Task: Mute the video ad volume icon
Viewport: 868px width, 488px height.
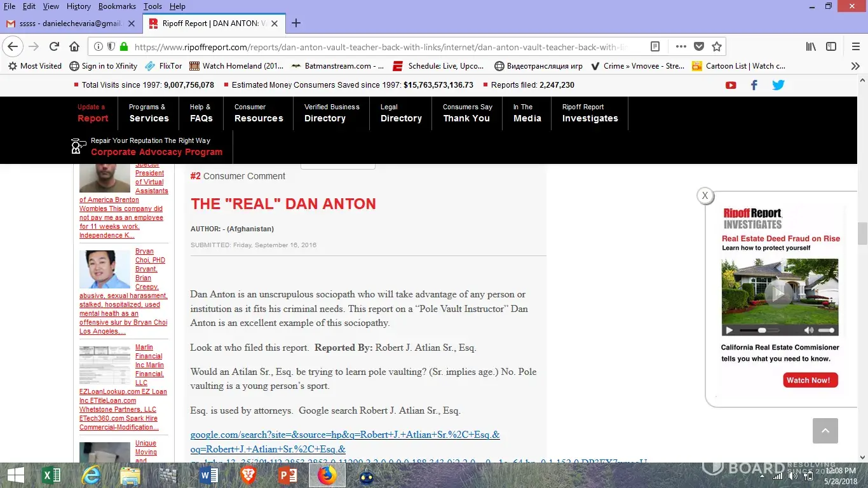Action: coord(809,330)
